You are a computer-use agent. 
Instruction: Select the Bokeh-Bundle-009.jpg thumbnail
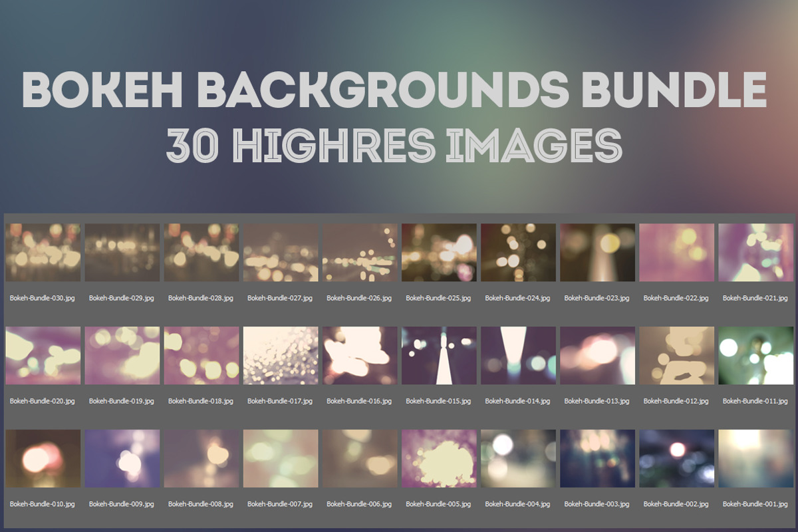pos(122,459)
